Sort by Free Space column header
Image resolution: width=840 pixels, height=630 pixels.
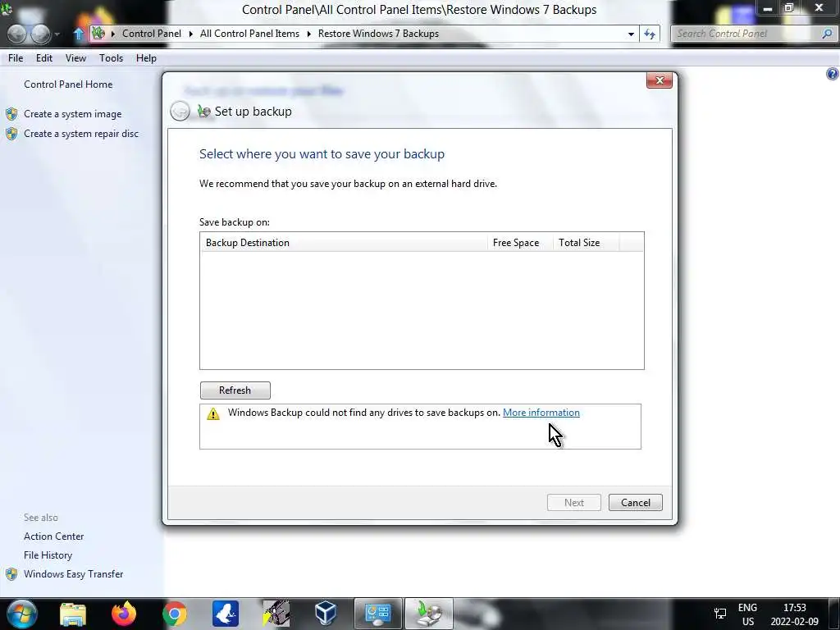point(519,243)
